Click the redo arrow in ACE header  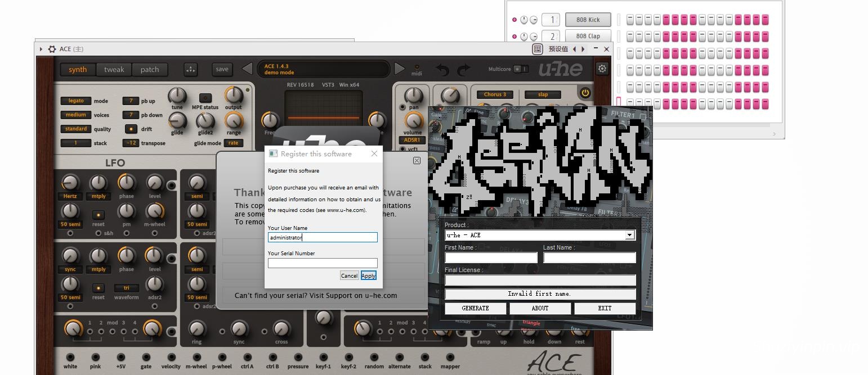pos(463,70)
